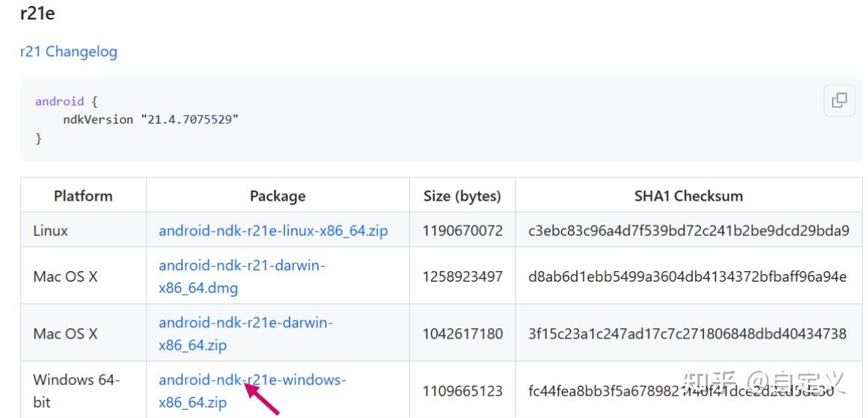Click the checksum starting with d8ab6d1e
Viewport: 868px width, 418px height.
click(x=687, y=276)
